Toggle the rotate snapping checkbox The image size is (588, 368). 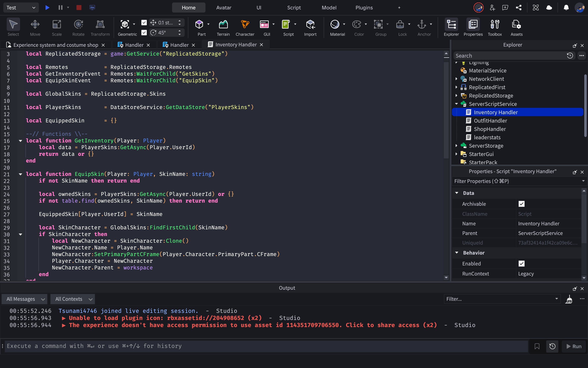pyautogui.click(x=144, y=32)
